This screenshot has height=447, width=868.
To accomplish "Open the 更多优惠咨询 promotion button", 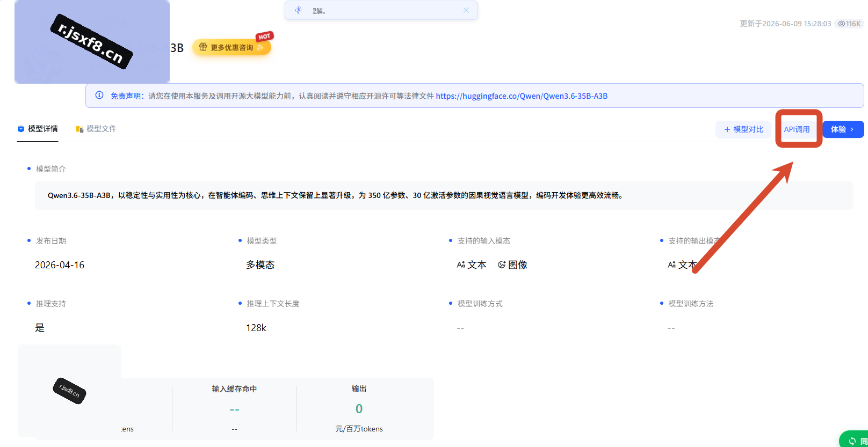I will (x=232, y=47).
